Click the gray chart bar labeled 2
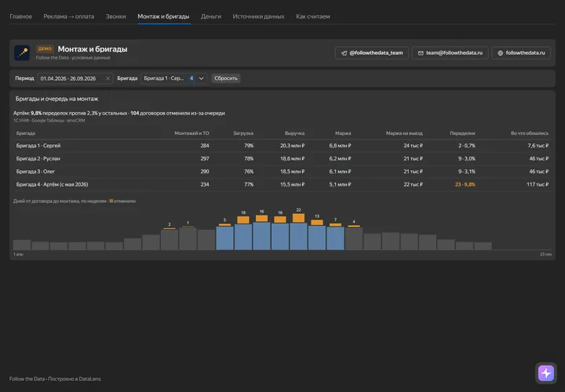 tap(169, 239)
